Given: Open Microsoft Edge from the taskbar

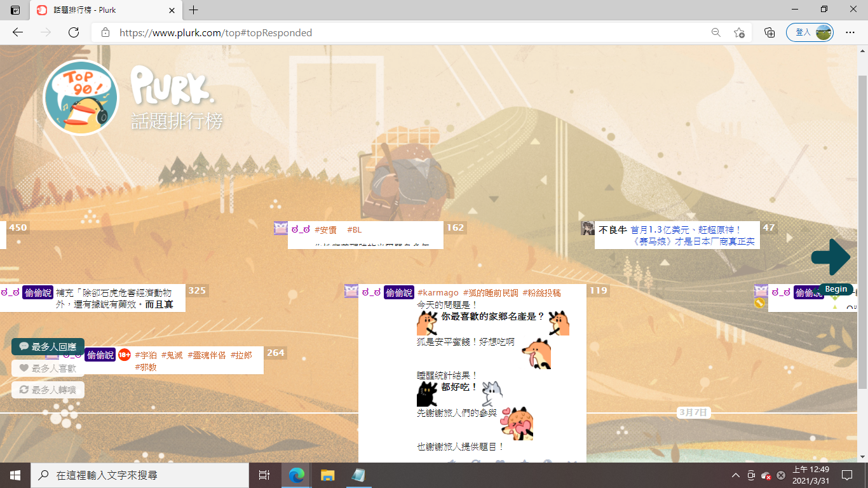Looking at the screenshot, I should point(297,475).
